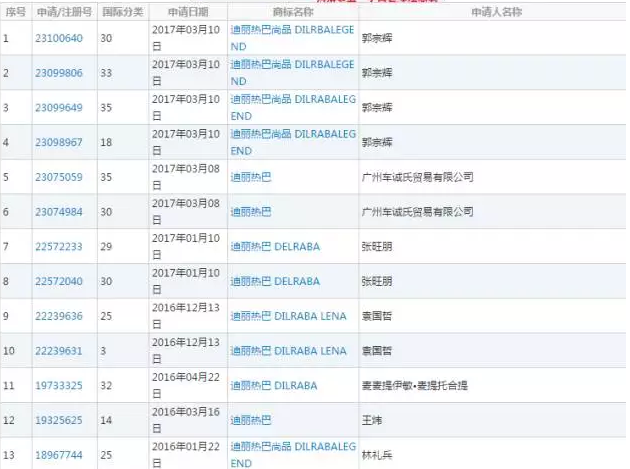The height and width of the screenshot is (469, 630).
Task: Open application number 22239636
Action: (58, 317)
